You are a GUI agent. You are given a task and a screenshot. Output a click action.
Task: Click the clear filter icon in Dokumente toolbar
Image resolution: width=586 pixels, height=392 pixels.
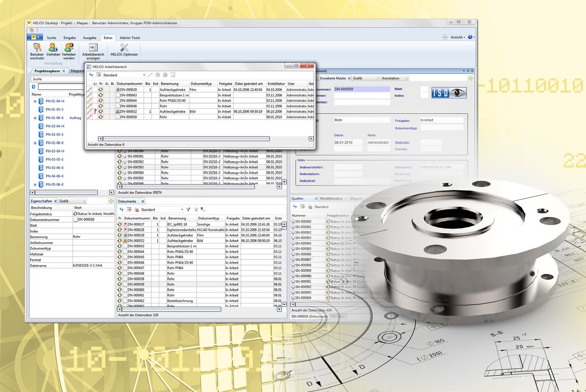pyautogui.click(x=196, y=209)
